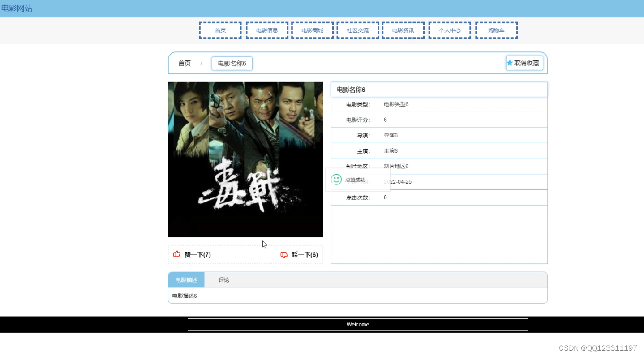
Task: Open the 购物车 navigation item
Action: tap(496, 30)
